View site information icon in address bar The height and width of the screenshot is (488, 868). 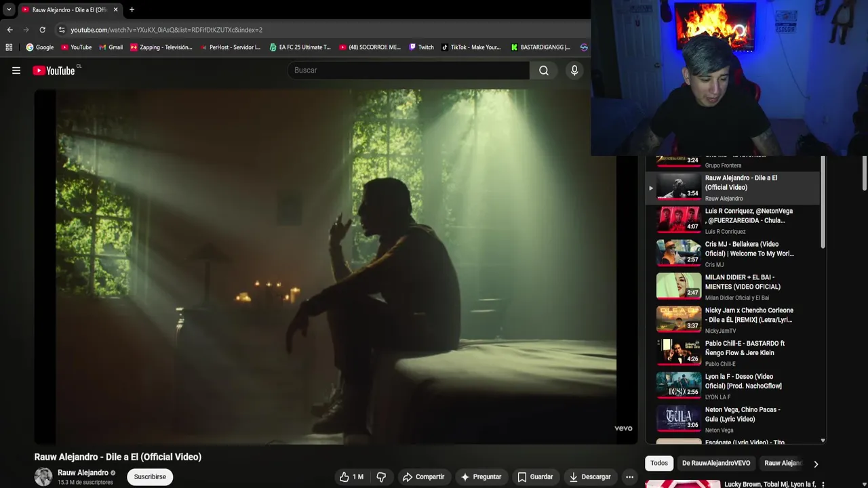point(62,30)
